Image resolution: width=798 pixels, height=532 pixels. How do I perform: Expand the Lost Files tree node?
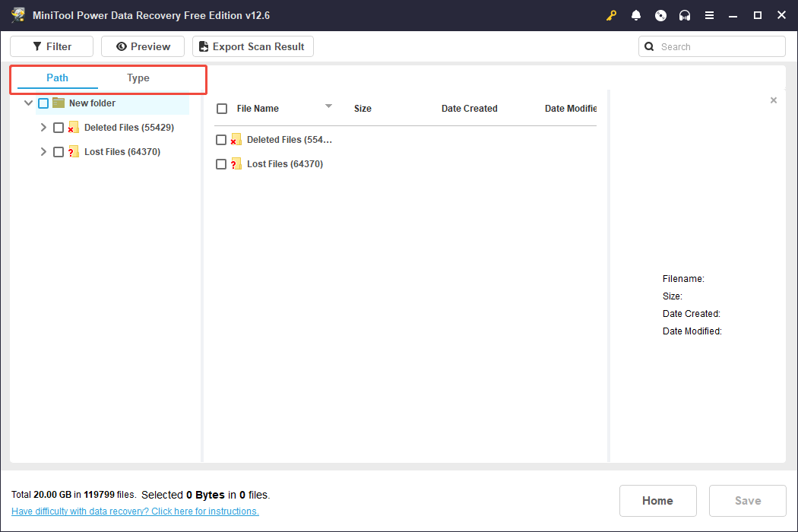[x=43, y=151]
